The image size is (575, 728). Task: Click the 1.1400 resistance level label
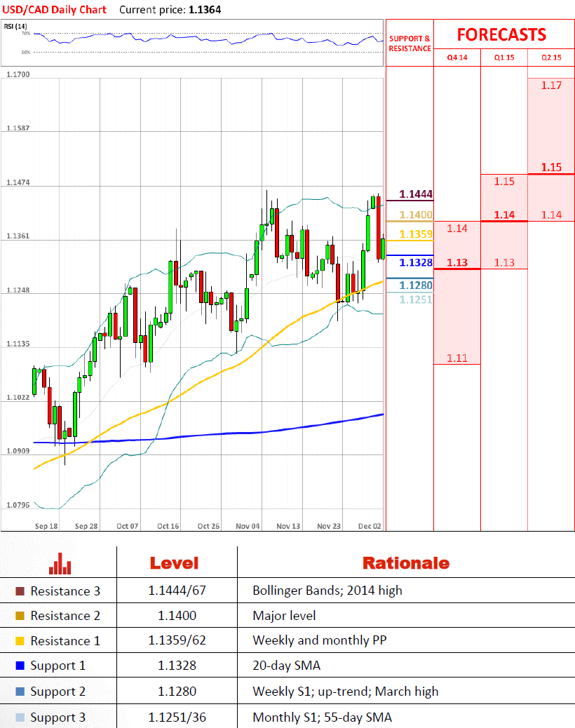pyautogui.click(x=416, y=215)
